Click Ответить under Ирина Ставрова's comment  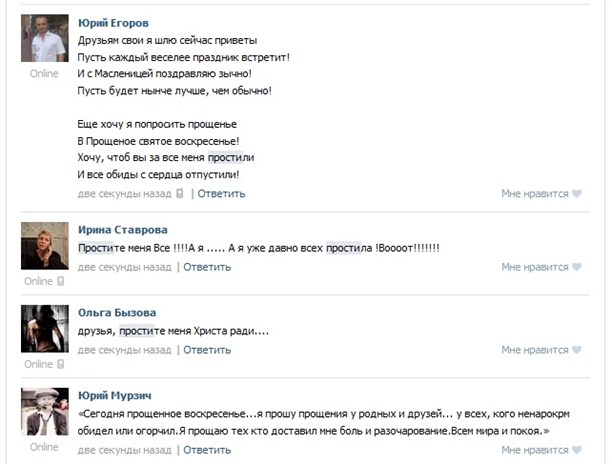pos(207,267)
